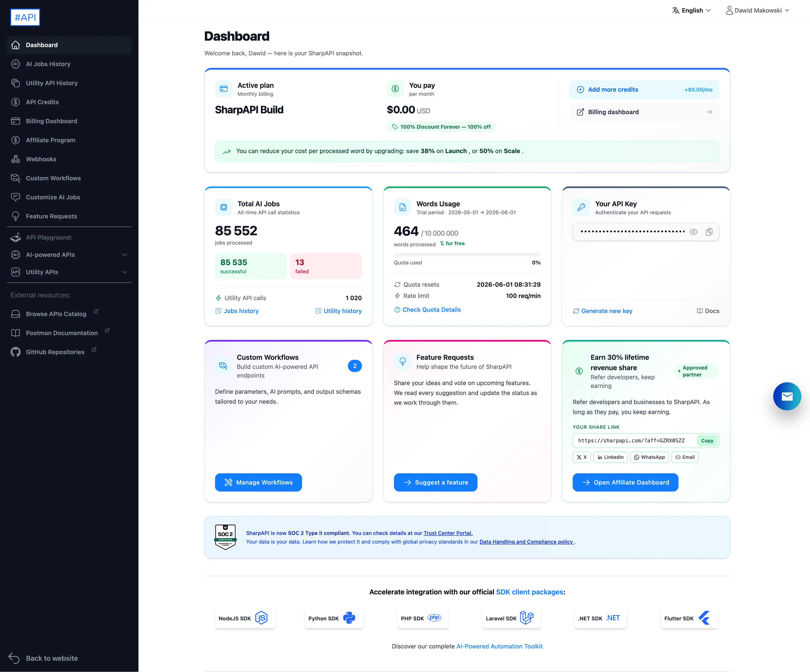Click the floating mail chat button

[787, 396]
